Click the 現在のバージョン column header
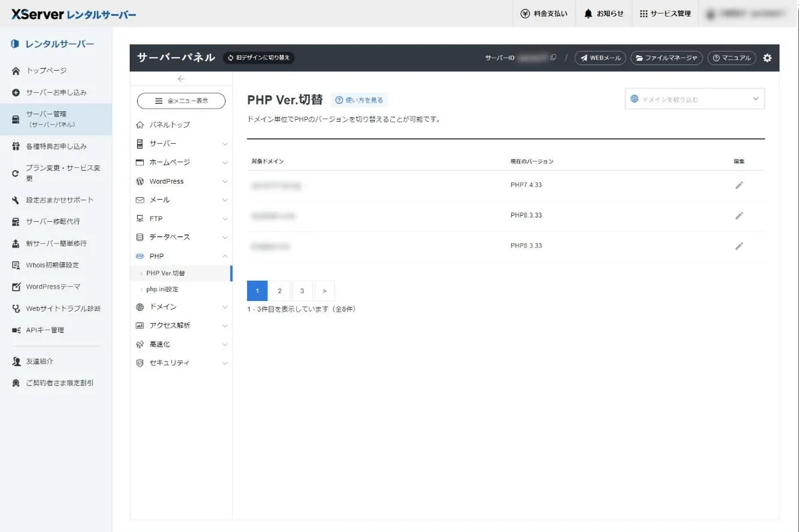 (532, 162)
